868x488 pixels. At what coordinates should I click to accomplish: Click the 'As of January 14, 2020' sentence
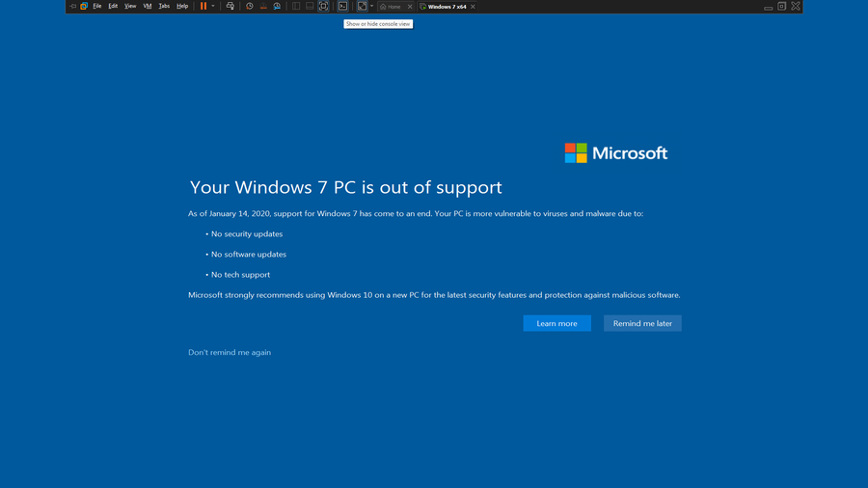[416, 213]
